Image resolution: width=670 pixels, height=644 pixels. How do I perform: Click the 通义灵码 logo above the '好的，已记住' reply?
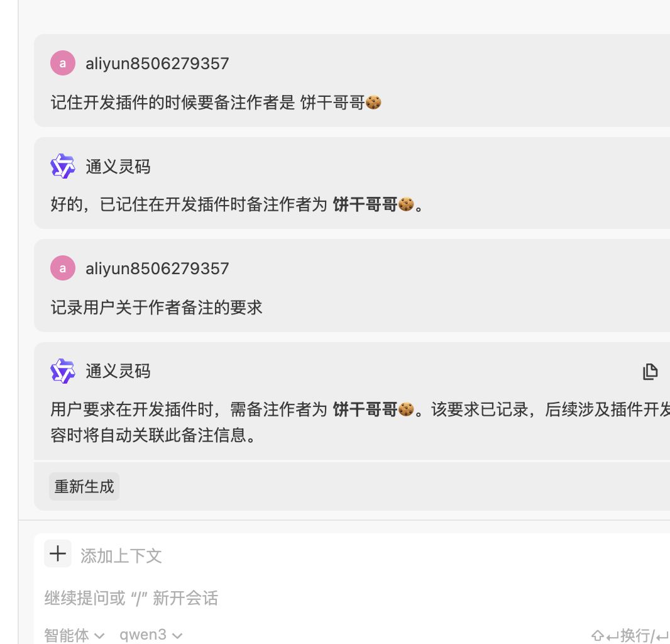63,166
